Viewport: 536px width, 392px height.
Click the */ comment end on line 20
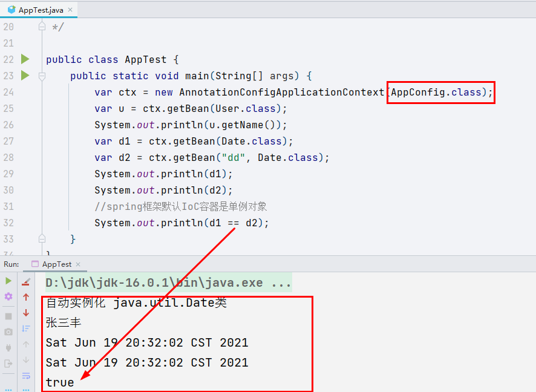pos(57,27)
